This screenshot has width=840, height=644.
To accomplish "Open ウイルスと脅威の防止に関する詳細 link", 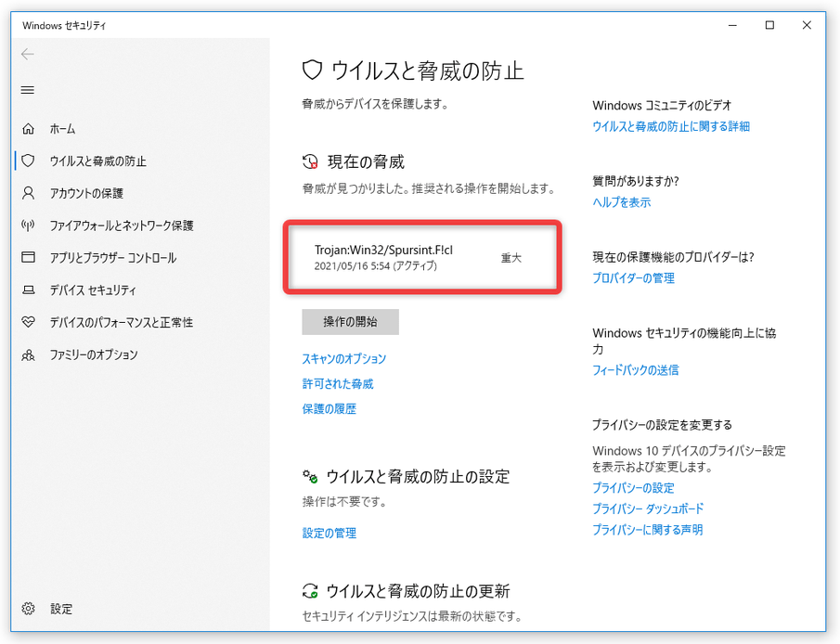I will click(671, 126).
